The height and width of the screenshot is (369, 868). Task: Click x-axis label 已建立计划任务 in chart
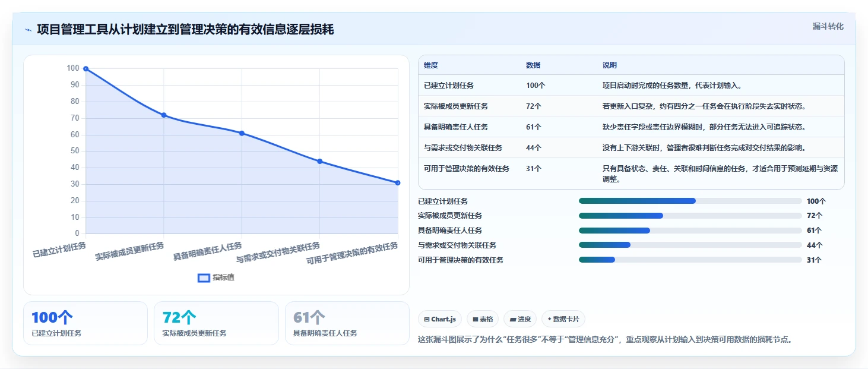59,250
